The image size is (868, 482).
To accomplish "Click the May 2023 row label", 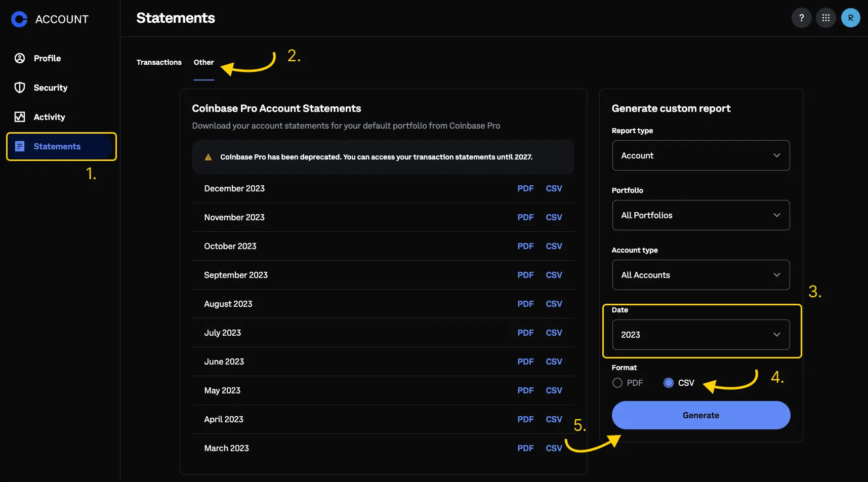I will (x=222, y=390).
